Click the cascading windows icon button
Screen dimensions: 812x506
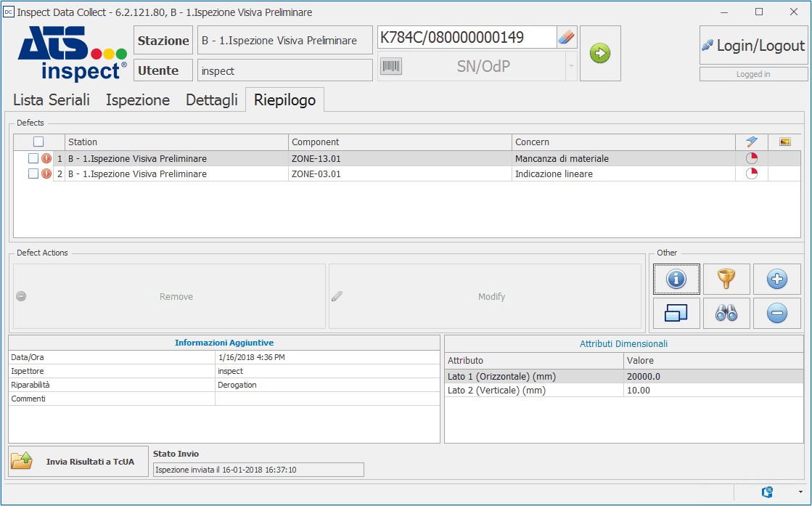(676, 313)
